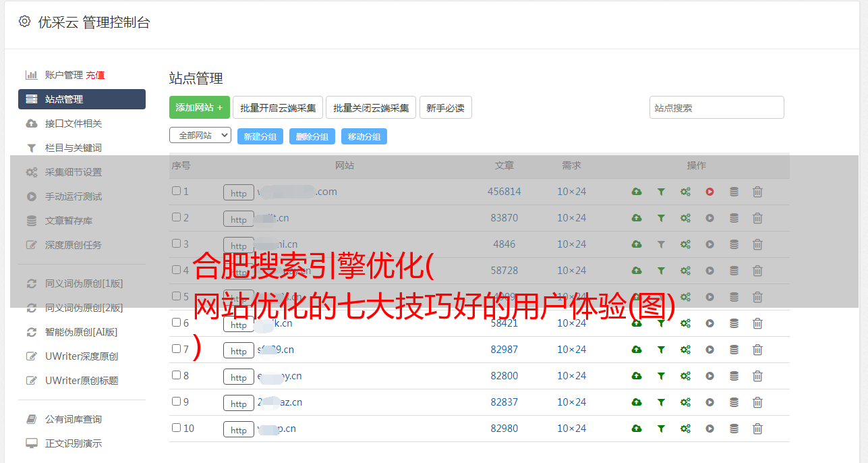Click 批量关闭云端采集 button
Viewport: 868px width, 463px height.
click(371, 107)
